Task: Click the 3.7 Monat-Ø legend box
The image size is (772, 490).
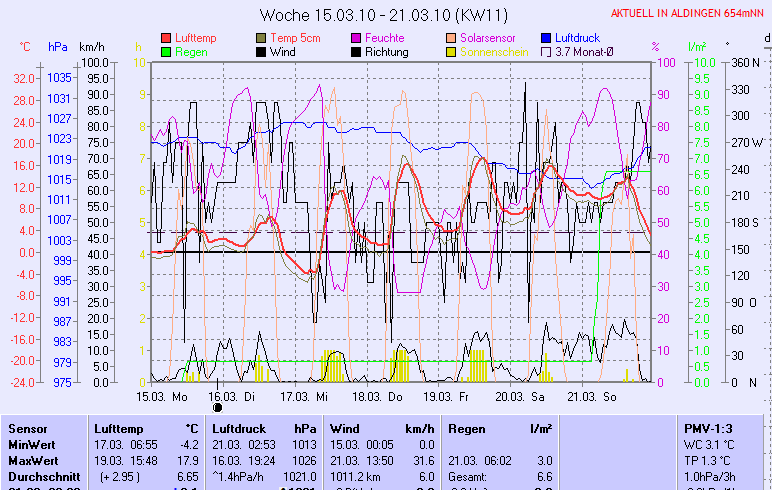Action: coord(547,52)
